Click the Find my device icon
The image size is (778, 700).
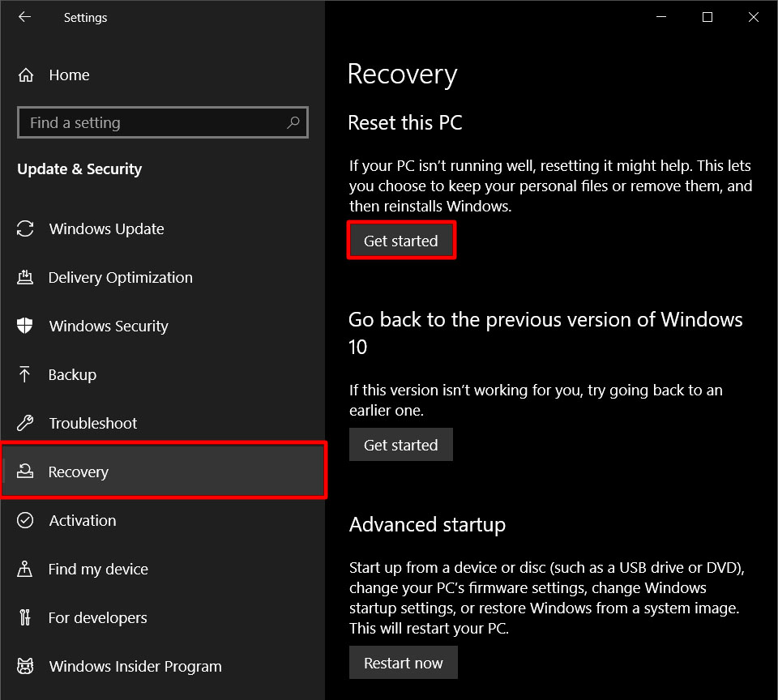(25, 570)
